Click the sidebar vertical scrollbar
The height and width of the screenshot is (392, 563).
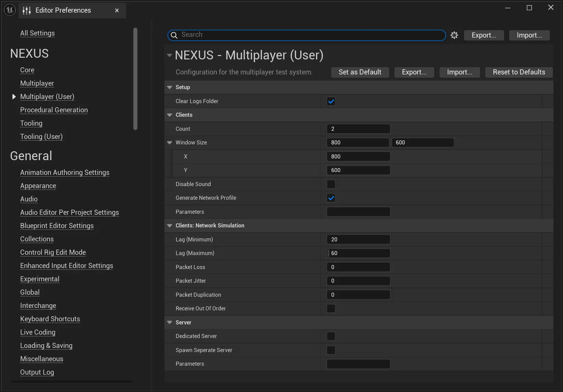(135, 79)
